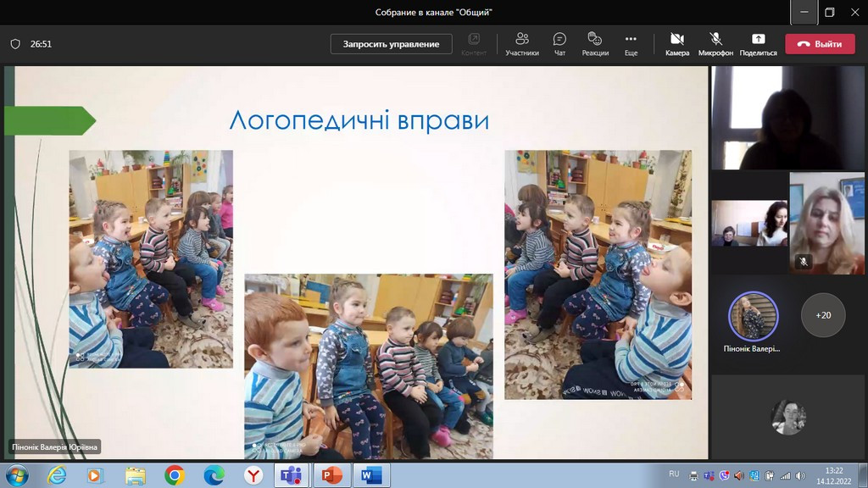Open Word from the taskbar

click(370, 475)
